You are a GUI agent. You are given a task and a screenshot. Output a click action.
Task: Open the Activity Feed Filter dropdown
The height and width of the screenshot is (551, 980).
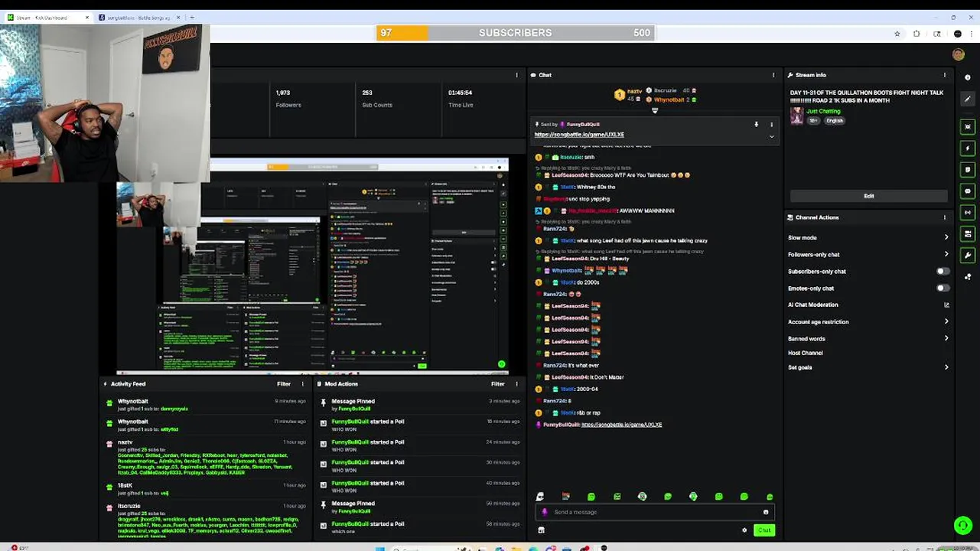pos(284,384)
